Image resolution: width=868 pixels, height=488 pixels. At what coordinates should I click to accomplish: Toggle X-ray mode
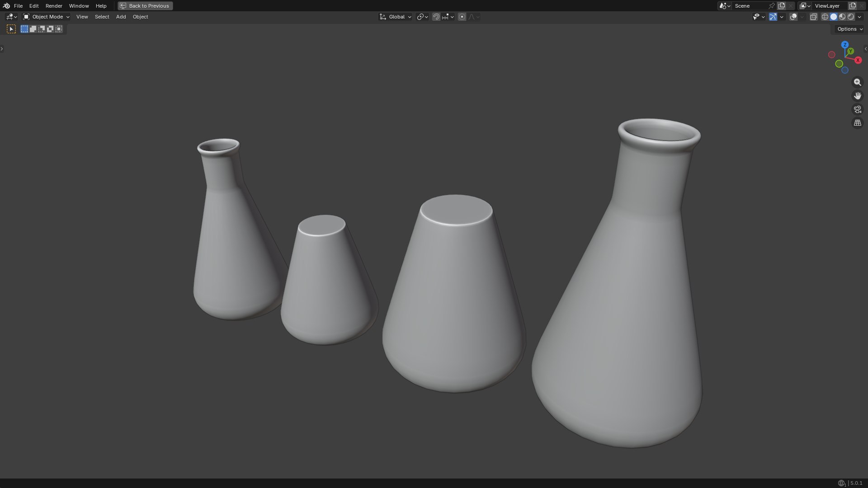(x=813, y=17)
